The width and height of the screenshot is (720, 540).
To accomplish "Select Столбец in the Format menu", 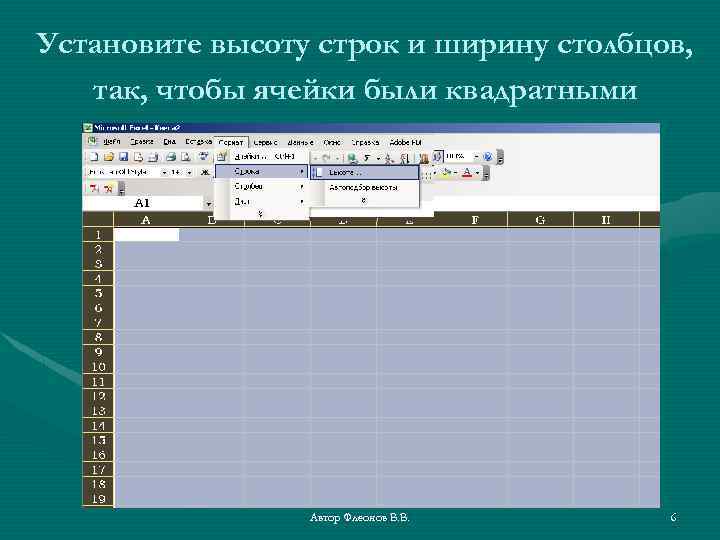I will 262,186.
